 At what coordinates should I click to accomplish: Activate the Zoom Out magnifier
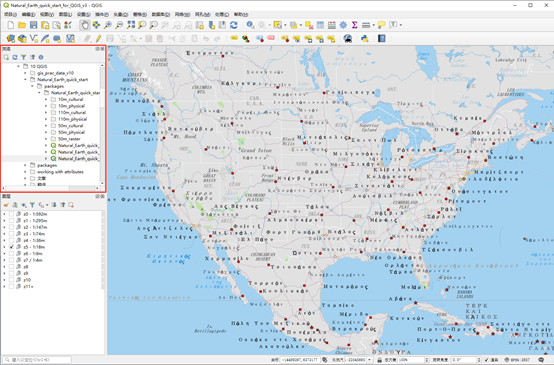pos(119,25)
